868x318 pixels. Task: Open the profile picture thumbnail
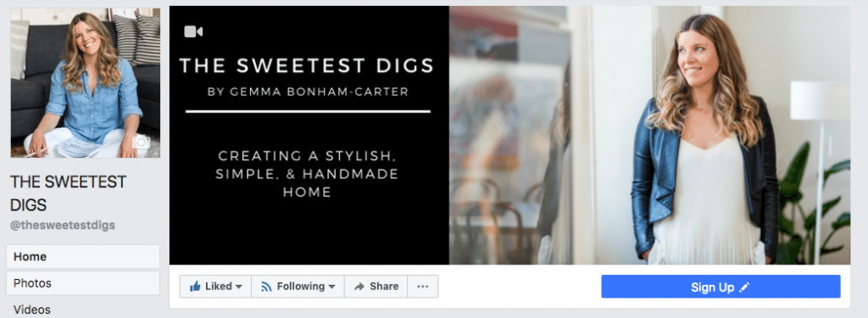[86, 82]
